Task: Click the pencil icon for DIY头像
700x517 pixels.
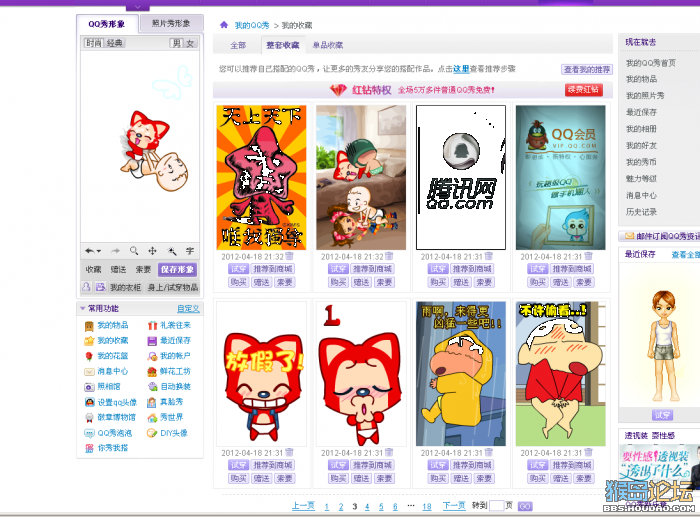Action: pos(152,433)
